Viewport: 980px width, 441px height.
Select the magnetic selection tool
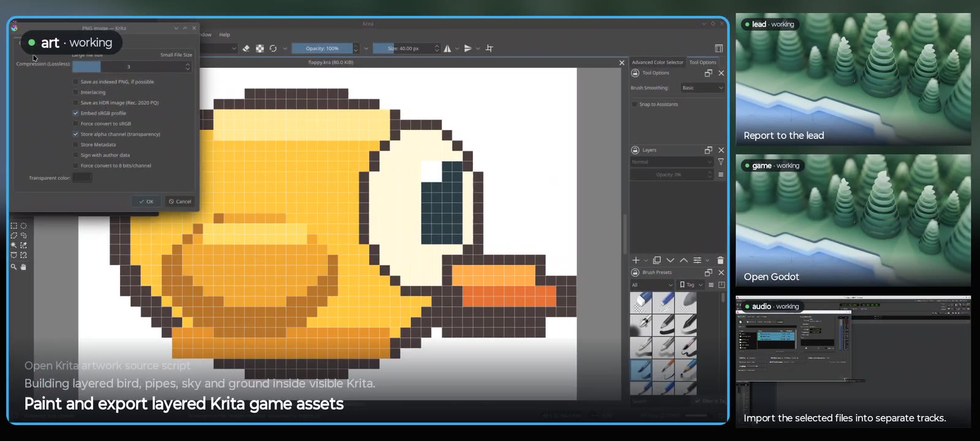tap(24, 255)
